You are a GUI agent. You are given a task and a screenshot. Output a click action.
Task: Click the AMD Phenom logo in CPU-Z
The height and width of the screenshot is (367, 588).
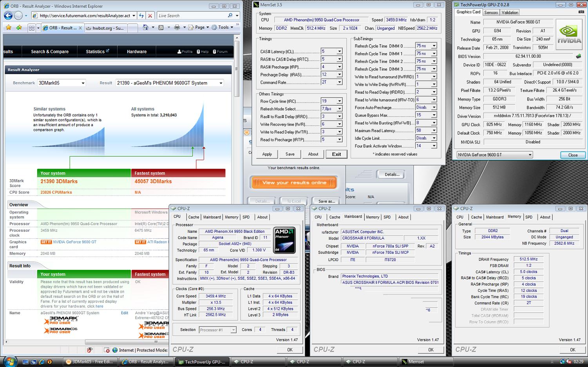click(284, 241)
